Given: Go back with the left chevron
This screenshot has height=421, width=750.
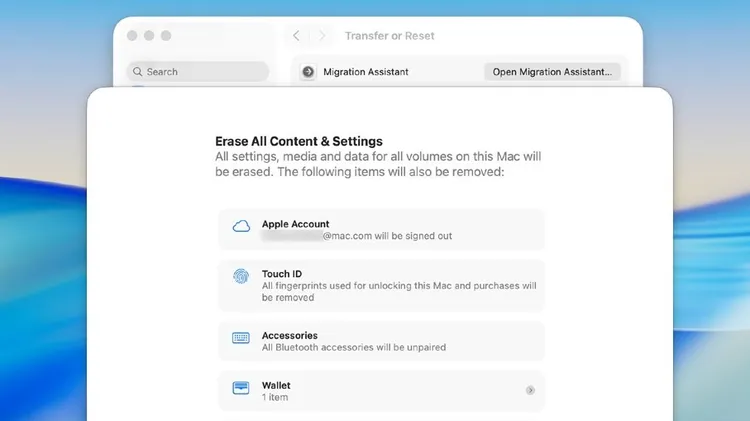Looking at the screenshot, I should [296, 36].
